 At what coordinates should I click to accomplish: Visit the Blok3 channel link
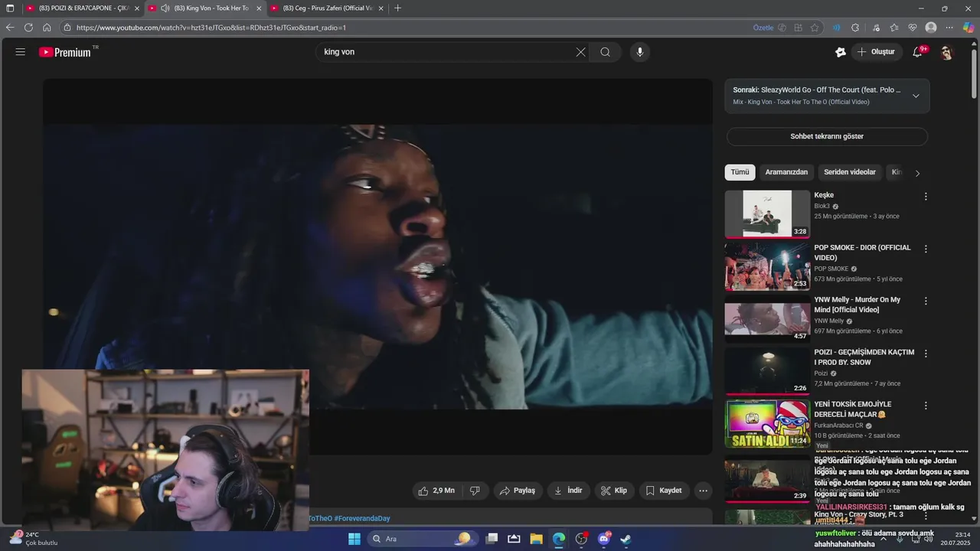click(822, 206)
